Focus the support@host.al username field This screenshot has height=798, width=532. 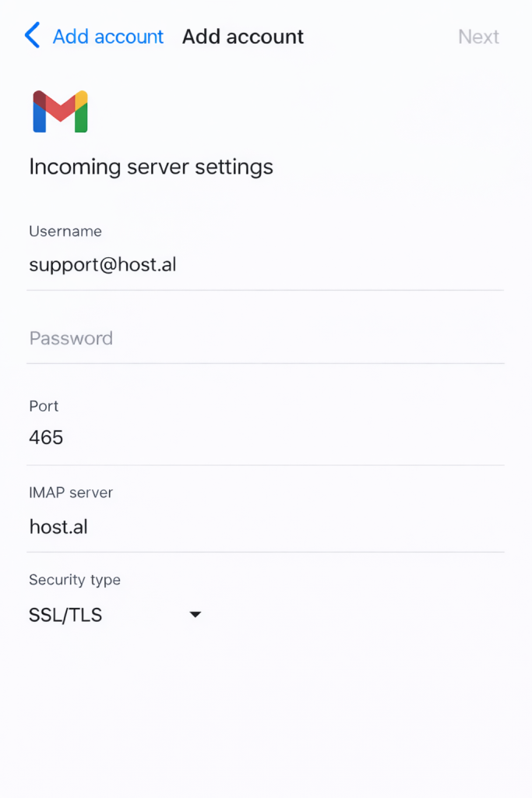[265, 265]
